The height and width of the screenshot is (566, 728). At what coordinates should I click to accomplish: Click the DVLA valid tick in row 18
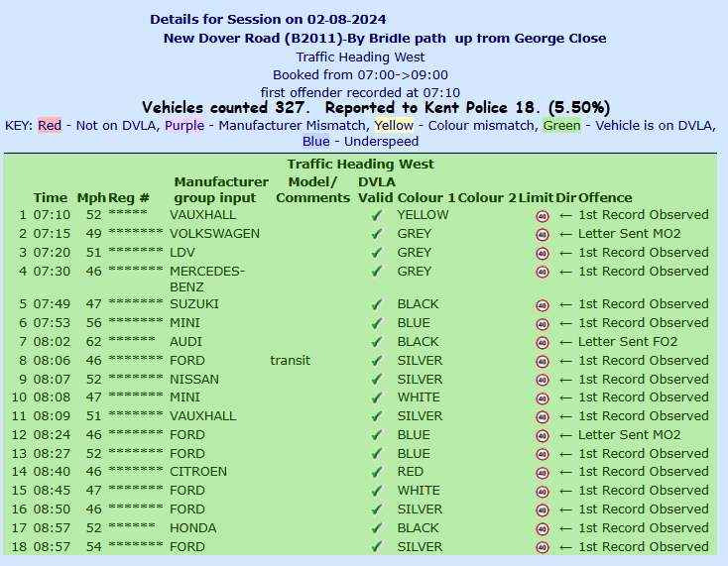click(x=377, y=547)
